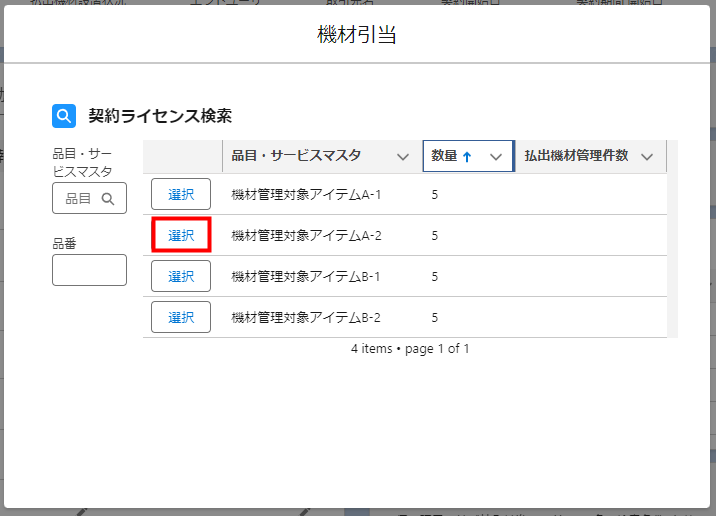Open the 払出機材管理件数 column dropdown chevron

pos(647,157)
